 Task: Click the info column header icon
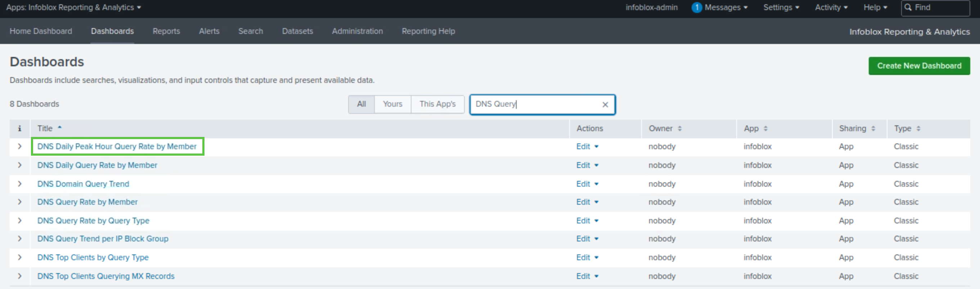coord(19,129)
